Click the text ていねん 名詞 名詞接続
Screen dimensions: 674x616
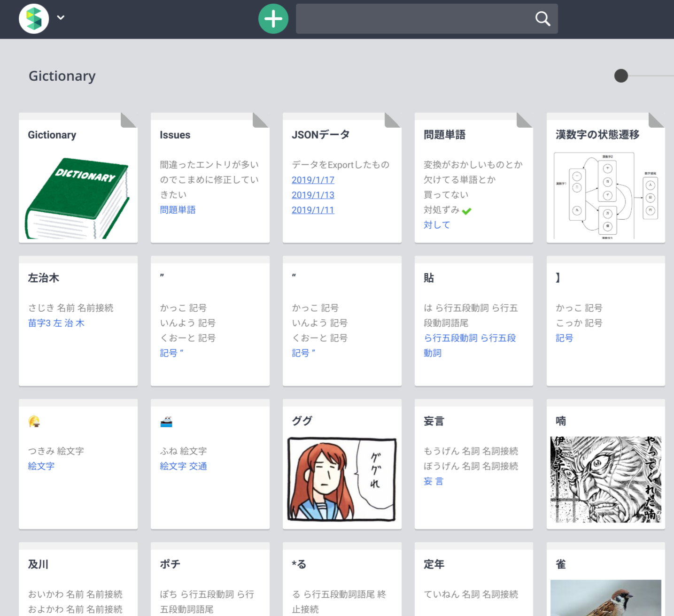click(471, 594)
